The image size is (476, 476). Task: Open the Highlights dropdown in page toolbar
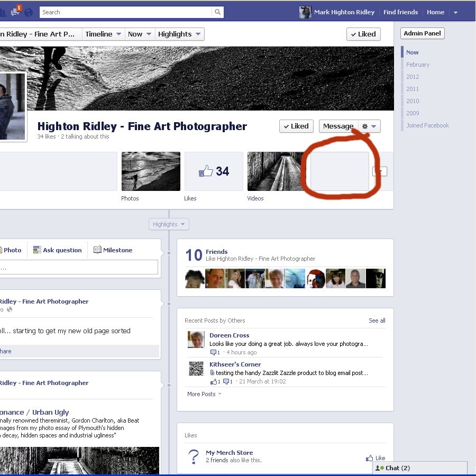point(179,34)
